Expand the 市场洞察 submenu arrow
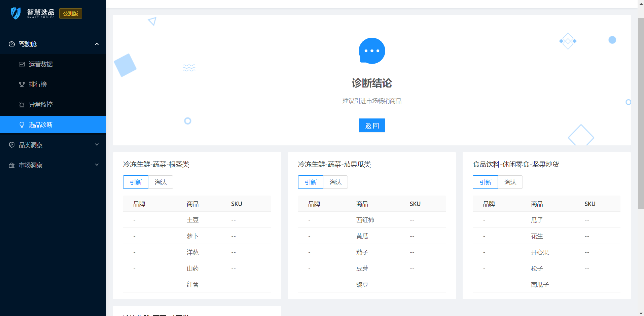This screenshot has width=644, height=316. (x=97, y=165)
